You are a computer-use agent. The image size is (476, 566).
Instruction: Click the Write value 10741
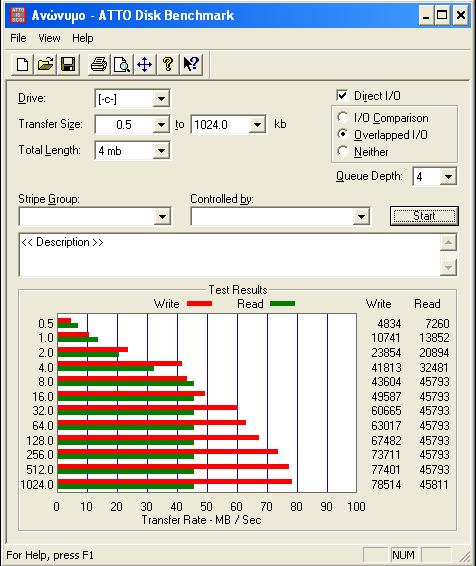click(386, 338)
